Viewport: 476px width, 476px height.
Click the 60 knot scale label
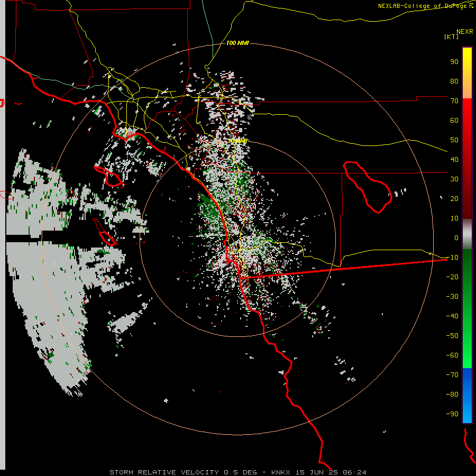pyautogui.click(x=454, y=121)
